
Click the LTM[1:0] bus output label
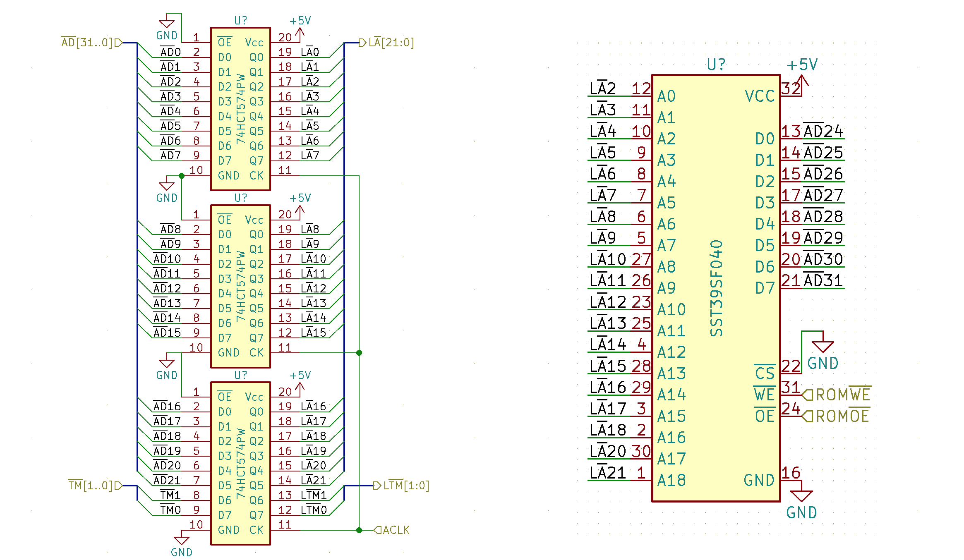[401, 485]
